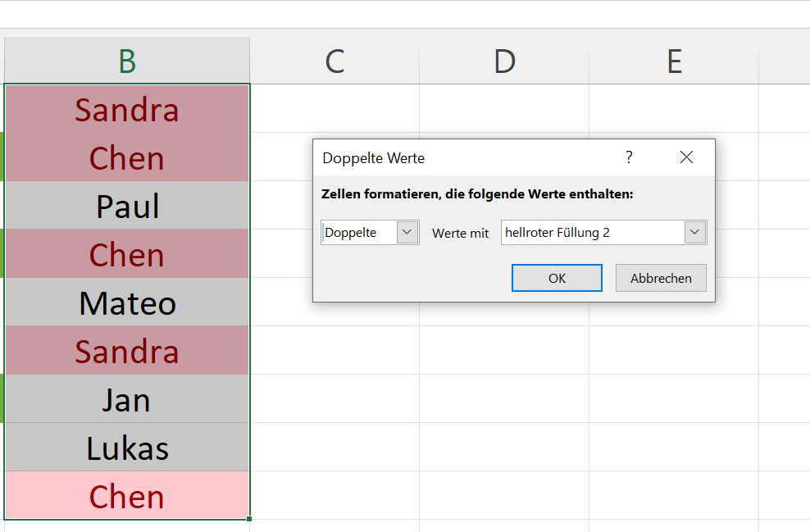
Task: Select the first Sandra cell at top
Action: [127, 109]
